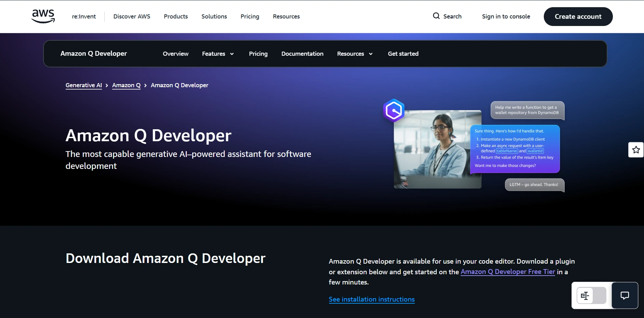
Task: Go to Amazon Q breadcrumb
Action: tap(126, 85)
